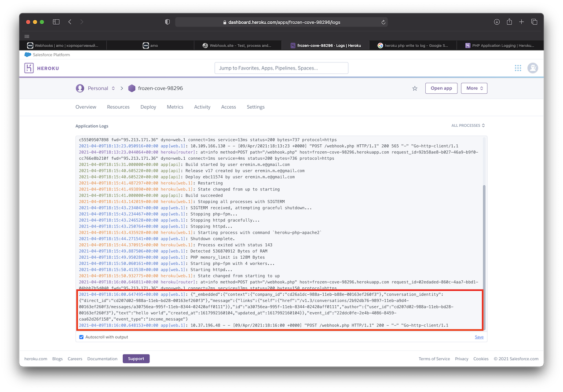Open a new tab with plus icon
Screen dimensions: 563x392
522,22
